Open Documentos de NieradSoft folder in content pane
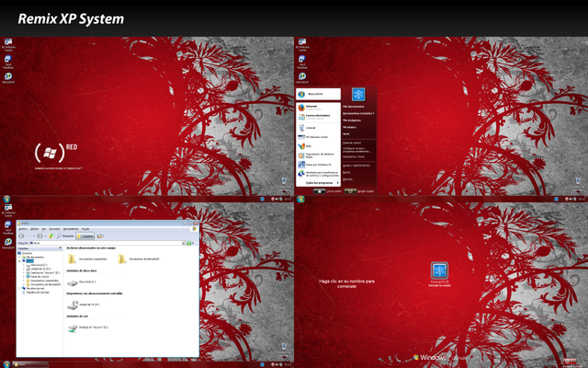 [x=139, y=259]
